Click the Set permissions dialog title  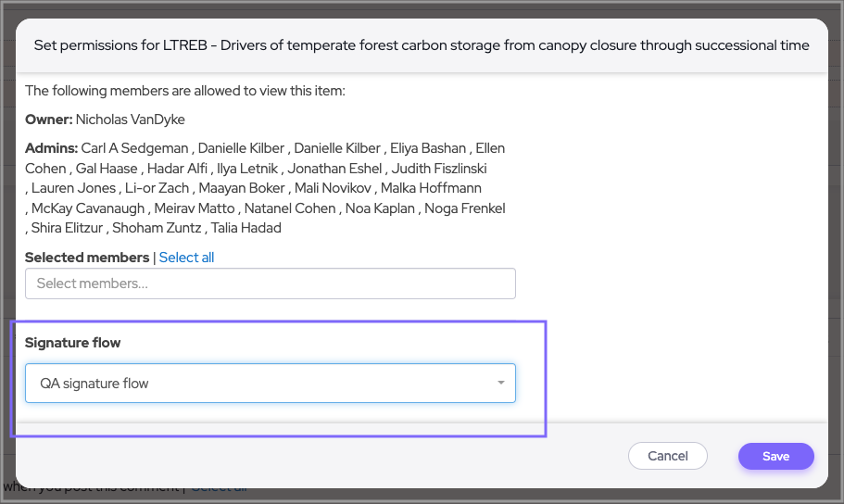[x=422, y=44]
